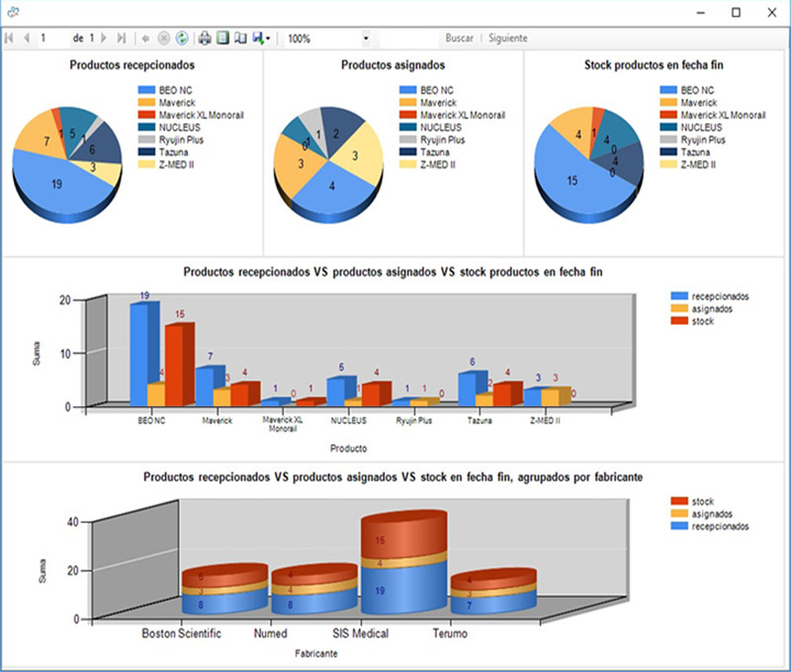Go to first page of report
The width and height of the screenshot is (791, 672).
(10, 39)
